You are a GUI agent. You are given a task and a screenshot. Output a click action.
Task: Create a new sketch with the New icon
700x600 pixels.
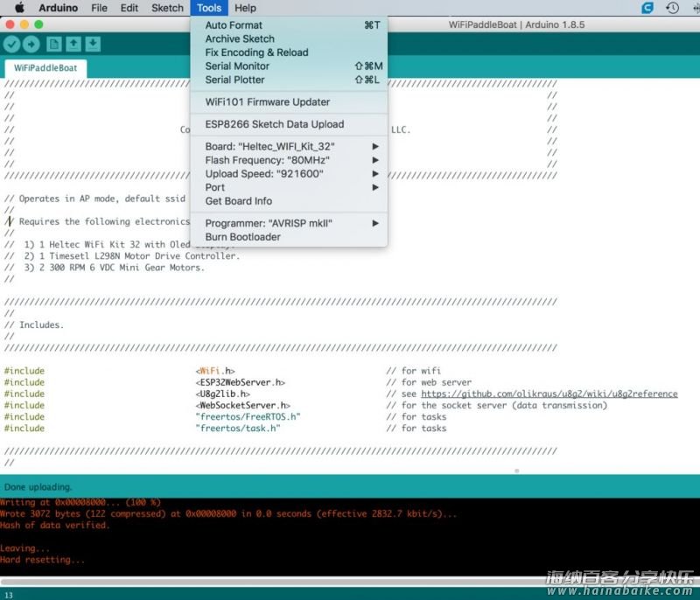coord(54,44)
